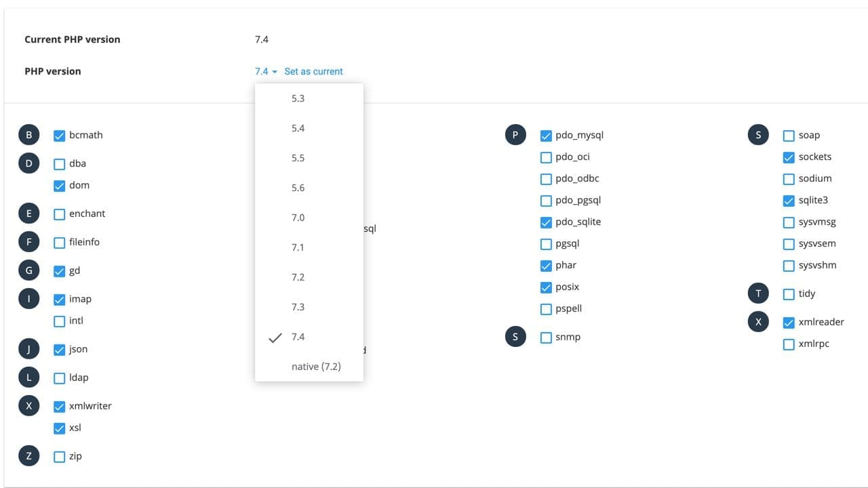Click the letter Z group badge
Image resolution: width=868 pixels, height=488 pixels.
(x=28, y=456)
